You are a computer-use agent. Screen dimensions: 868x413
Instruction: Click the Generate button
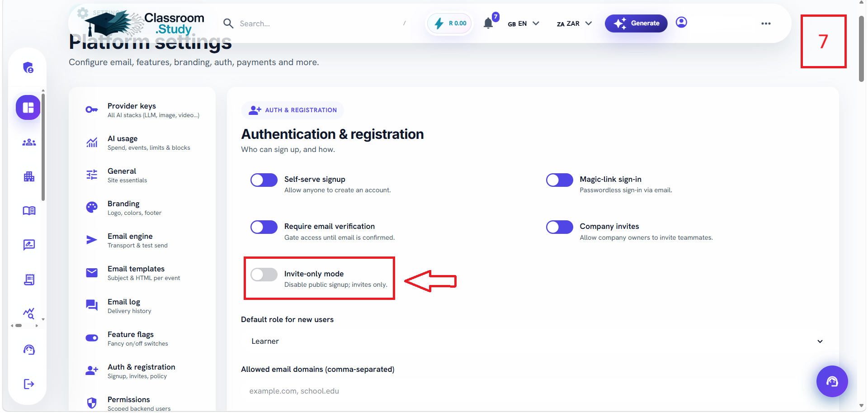point(636,23)
